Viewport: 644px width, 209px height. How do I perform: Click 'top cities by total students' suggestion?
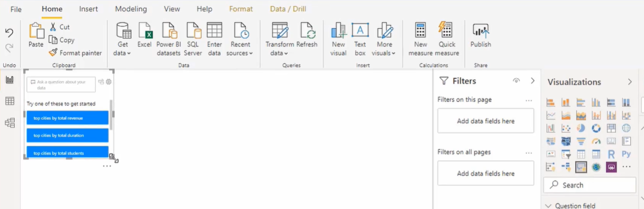(68, 152)
